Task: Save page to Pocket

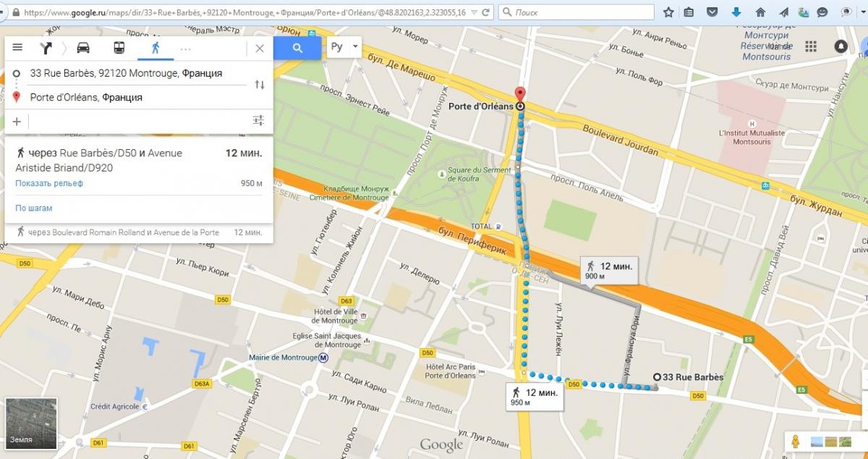Action: coord(712,12)
